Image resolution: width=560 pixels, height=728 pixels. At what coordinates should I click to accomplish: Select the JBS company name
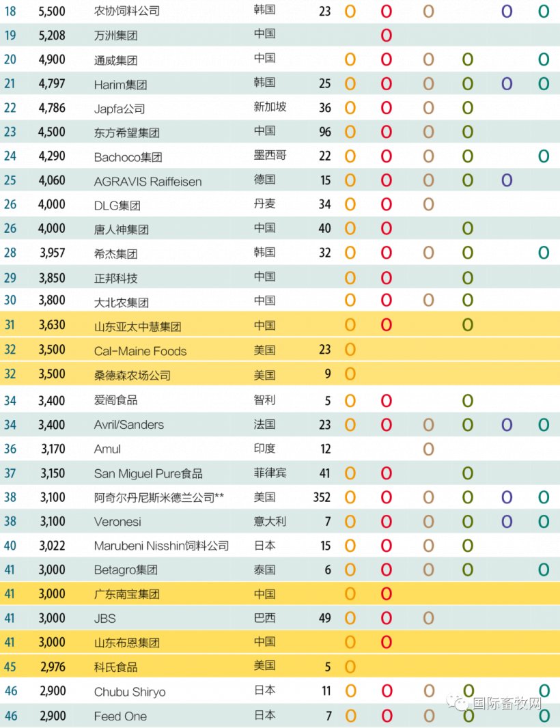pos(105,619)
